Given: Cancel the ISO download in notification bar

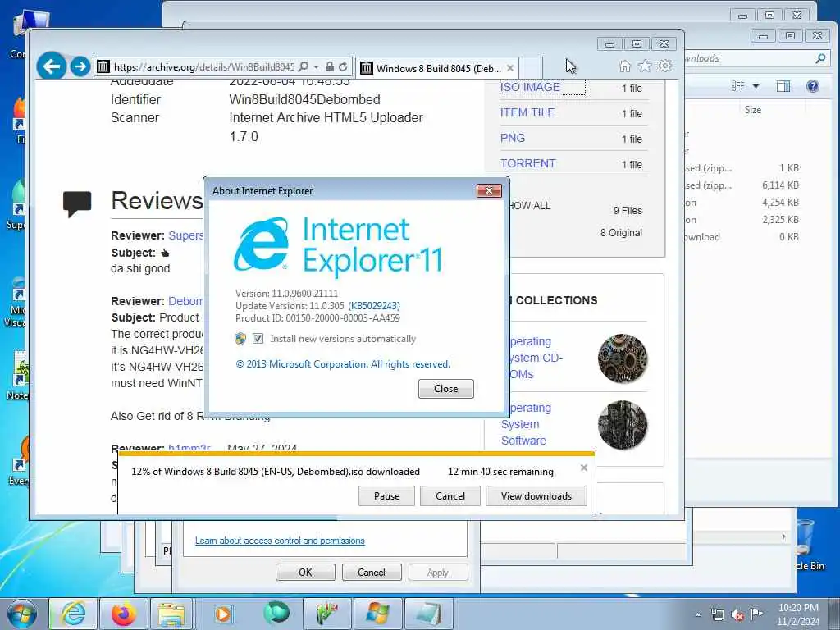Looking at the screenshot, I should click(450, 496).
